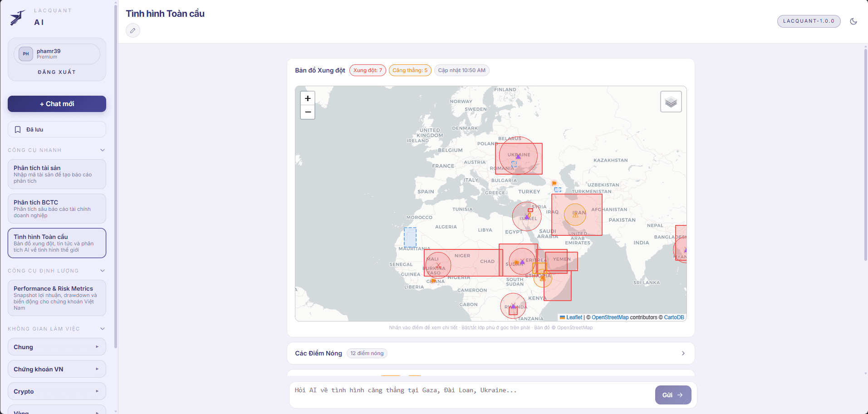This screenshot has width=868, height=414.
Task: Click the map zoom out minus button
Action: [308, 112]
